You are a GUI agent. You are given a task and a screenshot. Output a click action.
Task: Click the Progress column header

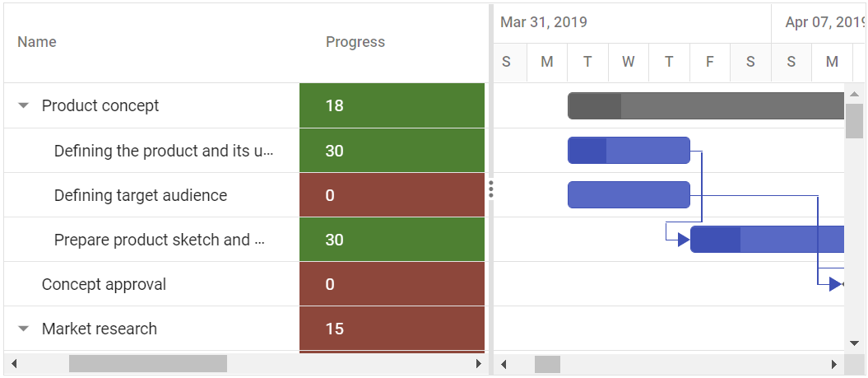355,42
